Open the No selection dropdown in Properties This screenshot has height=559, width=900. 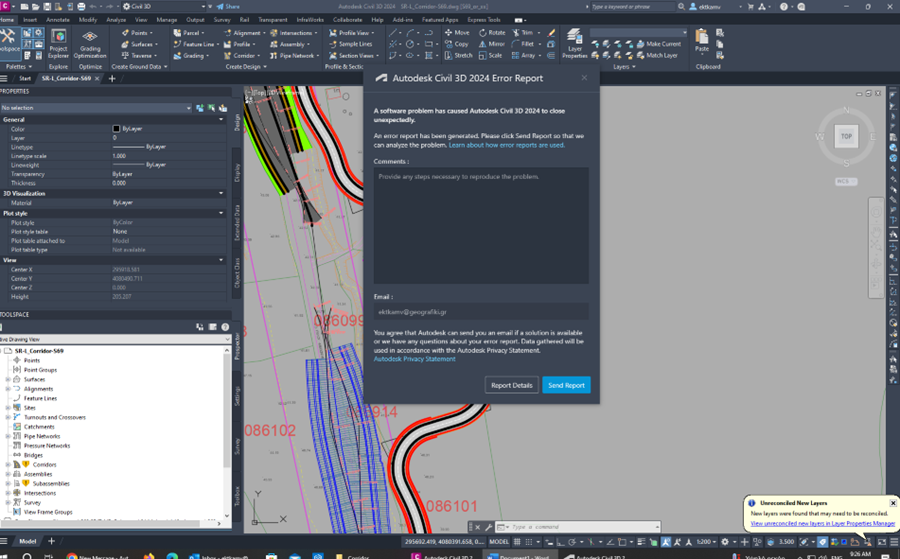pos(96,108)
